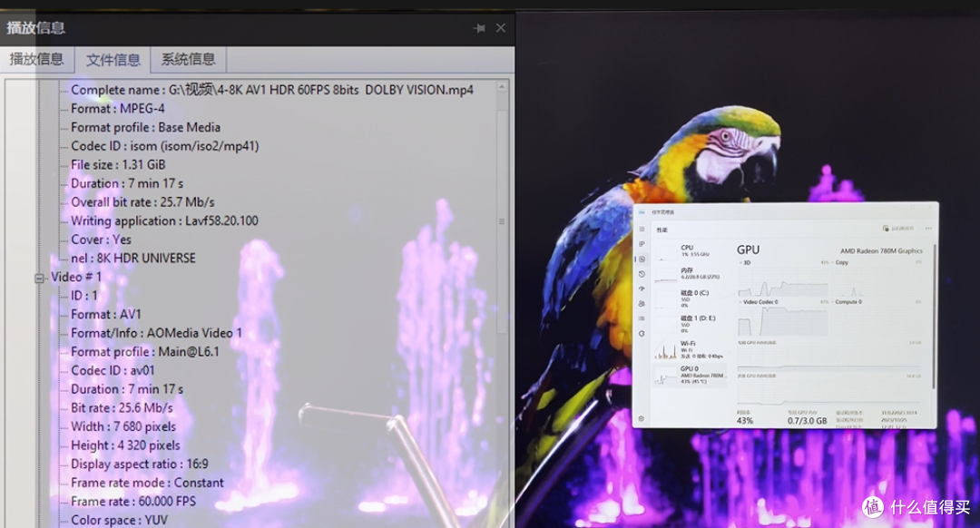Screen dimensions: 980x528
Task: Open Task Manager's hamburger navigation menu
Action: 642,229
